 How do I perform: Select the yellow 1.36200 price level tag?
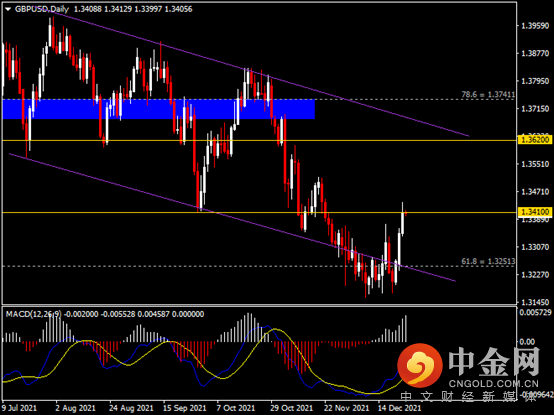[x=535, y=140]
